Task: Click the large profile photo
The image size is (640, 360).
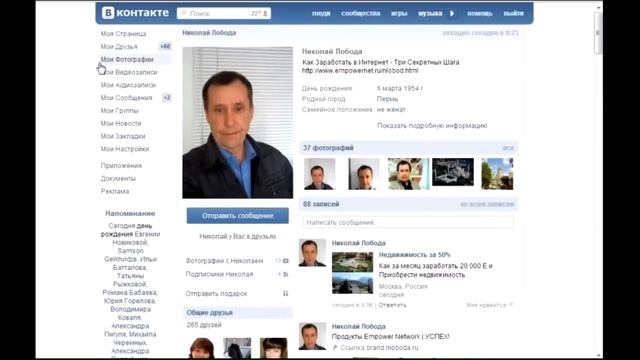Action: click(238, 122)
